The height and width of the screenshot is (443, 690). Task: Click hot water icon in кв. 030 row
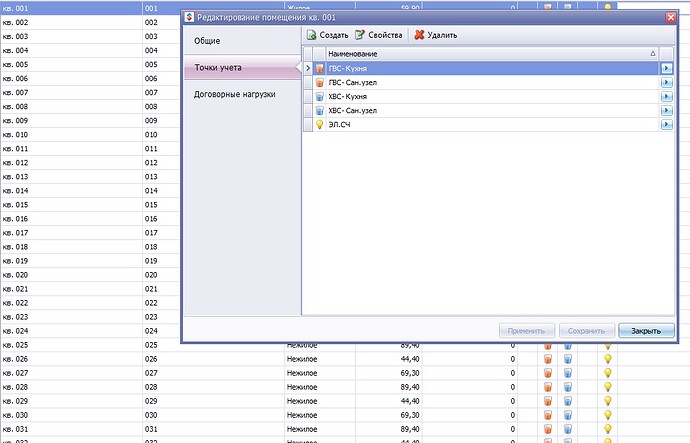[548, 415]
